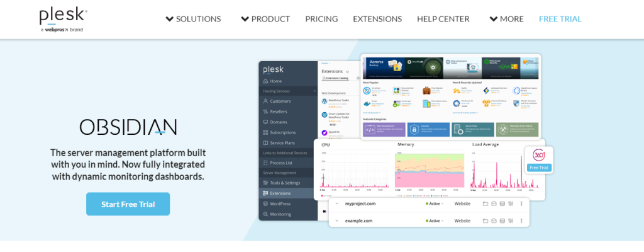Screen dimensions: 644x252
Task: Open the Security featured category
Action: click(x=428, y=130)
